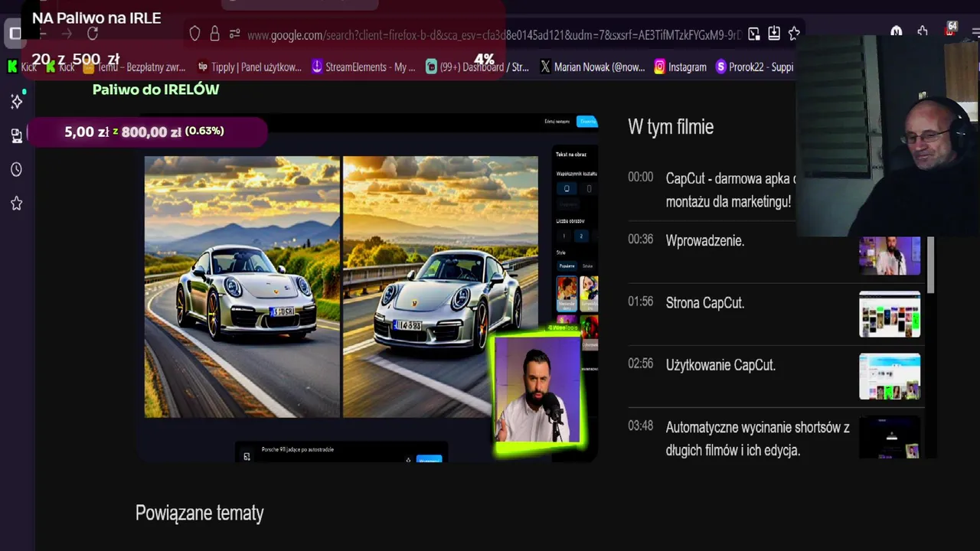This screenshot has width=980, height=551.
Task: Click the '5,00 zł z 800,00 zł' donation goal bar
Action: pyautogui.click(x=148, y=132)
